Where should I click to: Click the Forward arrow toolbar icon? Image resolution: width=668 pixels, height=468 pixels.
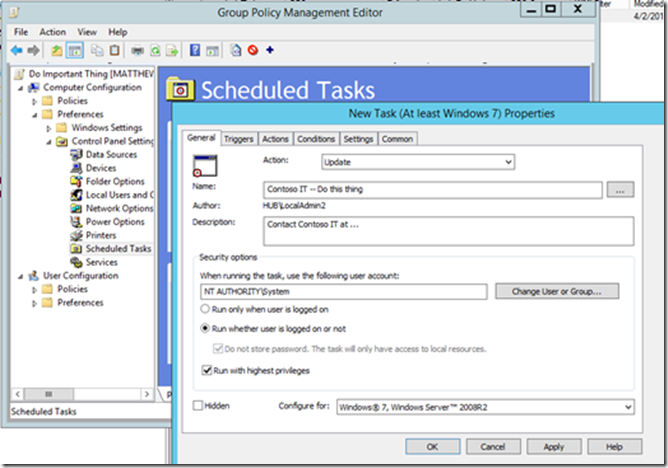pyautogui.click(x=33, y=51)
